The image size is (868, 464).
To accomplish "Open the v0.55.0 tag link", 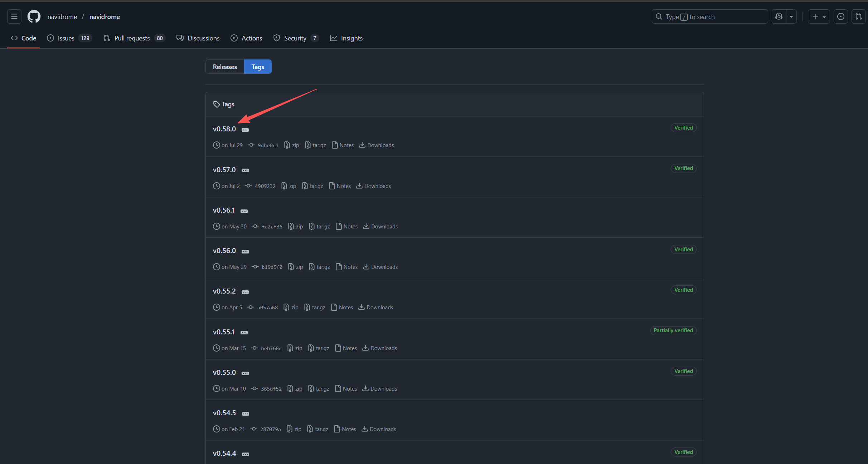I will (224, 372).
